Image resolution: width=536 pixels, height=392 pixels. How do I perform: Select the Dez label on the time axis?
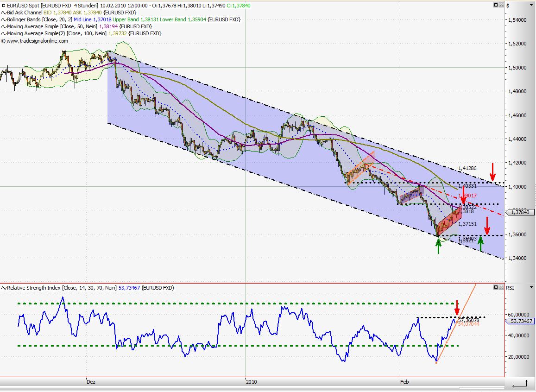(90, 382)
